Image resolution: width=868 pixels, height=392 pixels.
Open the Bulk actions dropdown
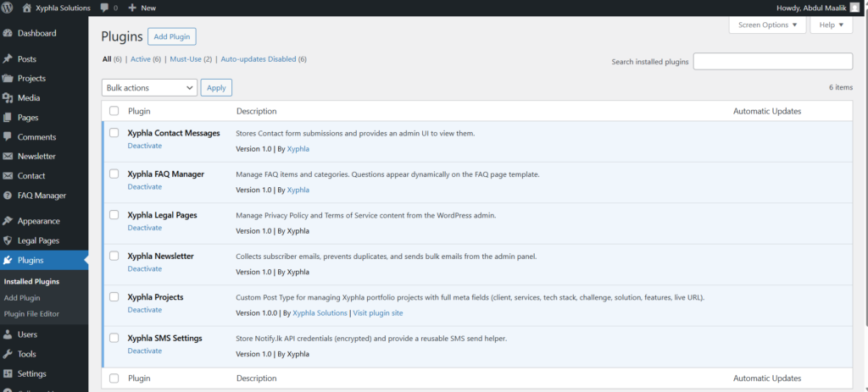coord(149,87)
